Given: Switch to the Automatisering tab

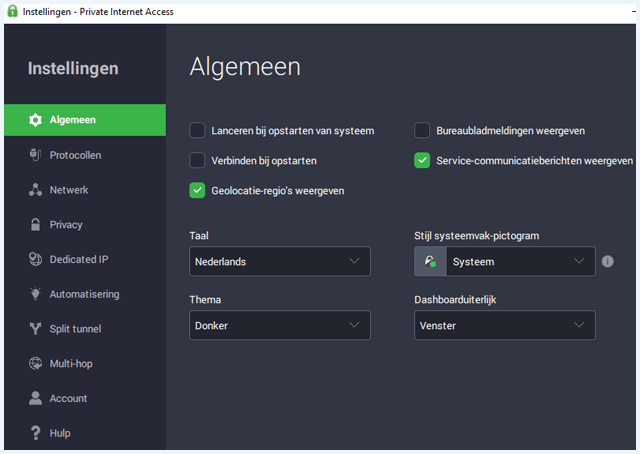Looking at the screenshot, I should click(85, 294).
